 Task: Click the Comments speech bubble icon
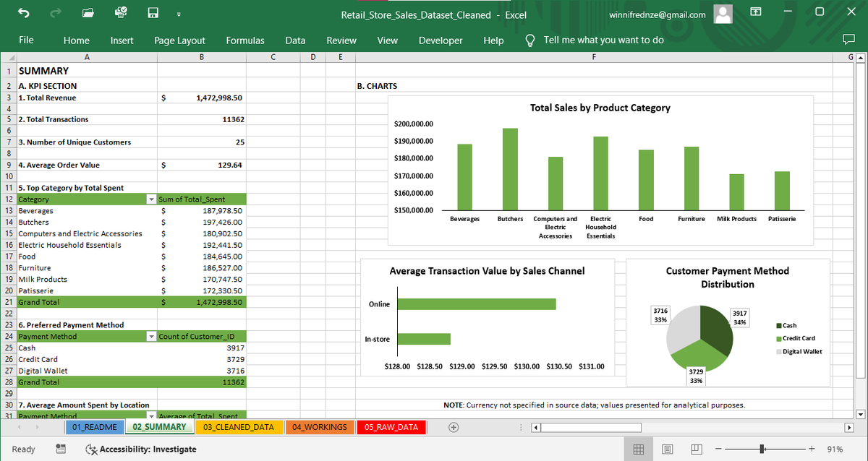(x=848, y=40)
